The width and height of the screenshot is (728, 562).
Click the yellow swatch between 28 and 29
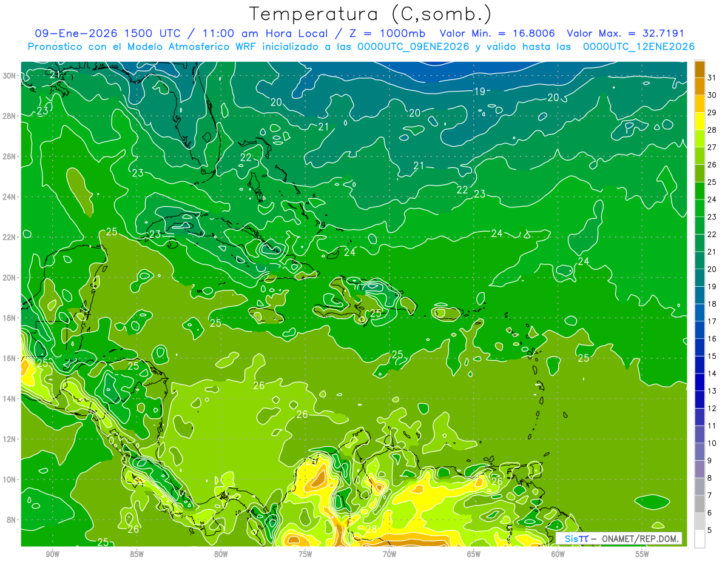pos(699,121)
